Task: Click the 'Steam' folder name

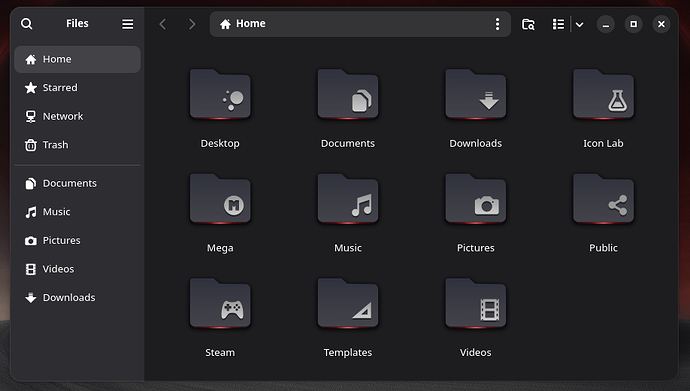Action: pos(220,353)
